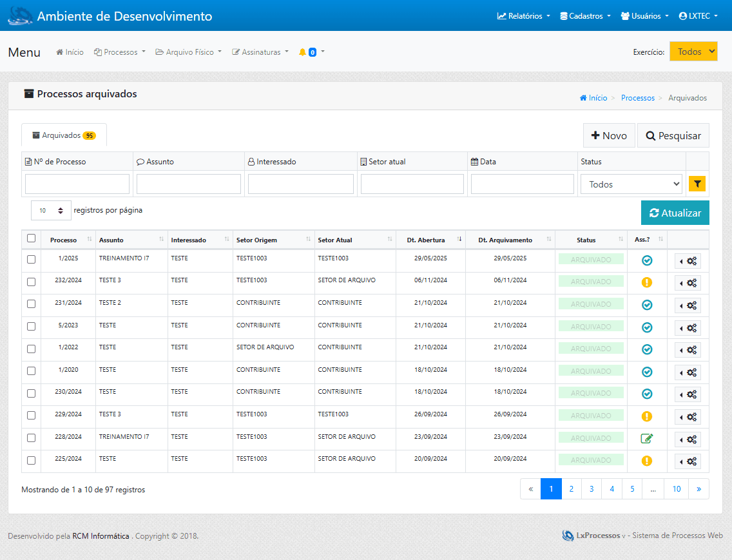Image resolution: width=732 pixels, height=560 pixels.
Task: Select checkbox for process 229/2024
Action: [x=31, y=416]
